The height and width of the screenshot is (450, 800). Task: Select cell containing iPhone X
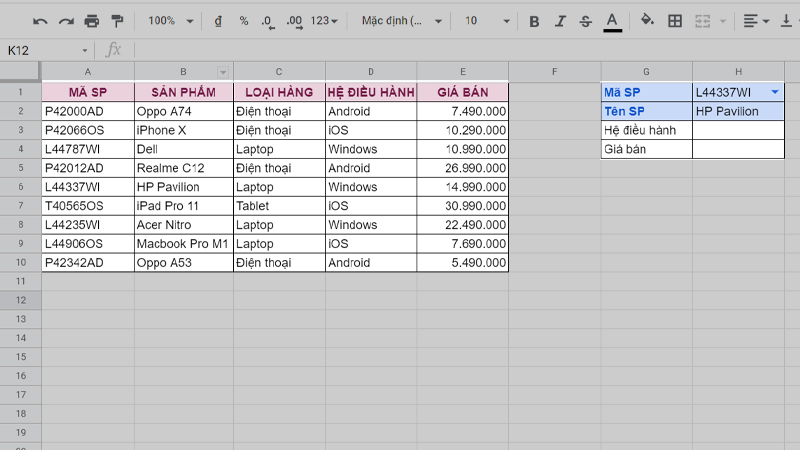184,130
